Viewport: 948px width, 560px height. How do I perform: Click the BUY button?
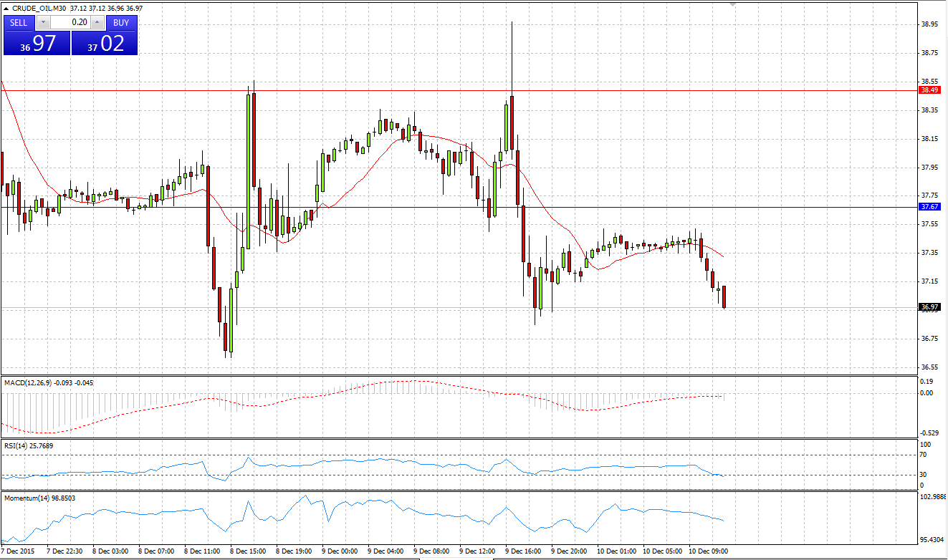pos(121,22)
